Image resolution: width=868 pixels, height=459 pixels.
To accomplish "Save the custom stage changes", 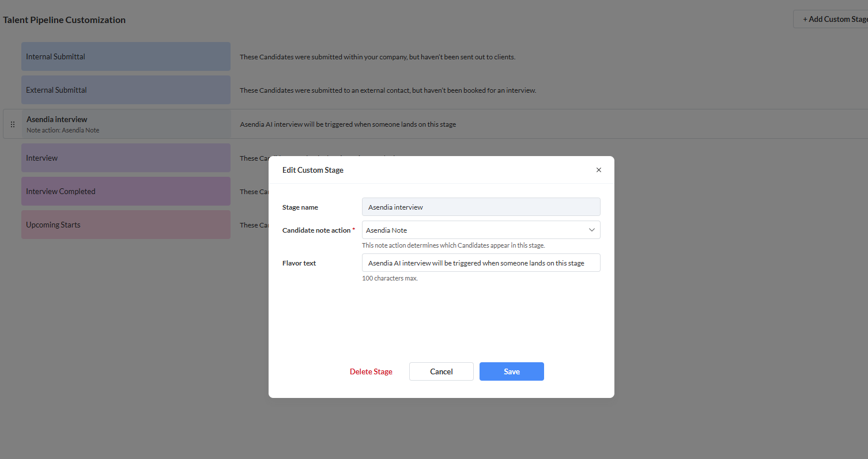I will pyautogui.click(x=511, y=371).
